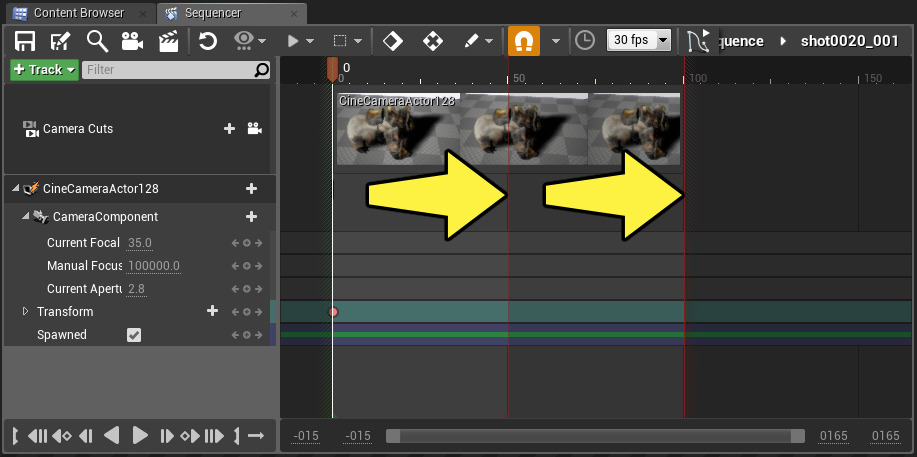Click the single diamond key icon in toolbar
This screenshot has height=457, width=917.
[x=393, y=41]
